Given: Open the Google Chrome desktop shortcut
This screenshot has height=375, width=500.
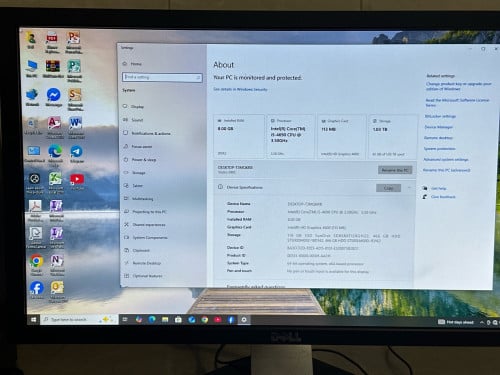Looking at the screenshot, I should (x=36, y=265).
